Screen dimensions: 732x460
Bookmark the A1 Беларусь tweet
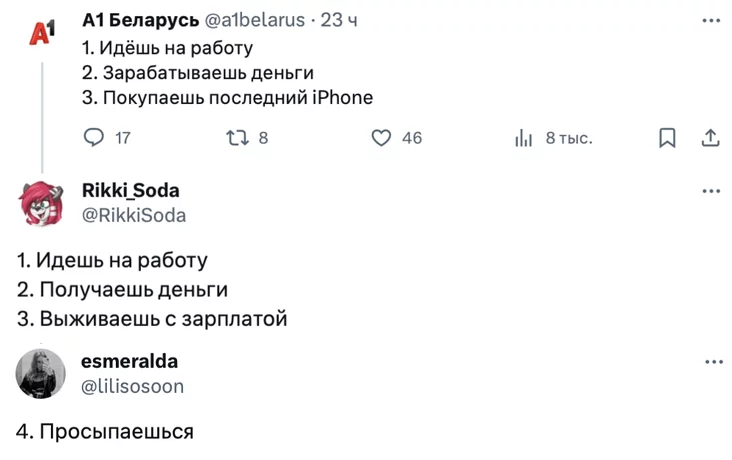click(668, 138)
